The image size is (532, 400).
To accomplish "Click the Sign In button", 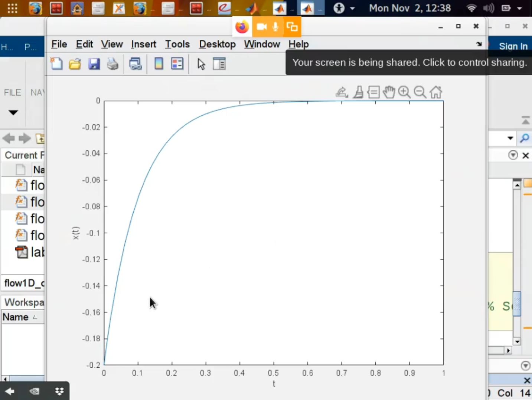I will (513, 46).
